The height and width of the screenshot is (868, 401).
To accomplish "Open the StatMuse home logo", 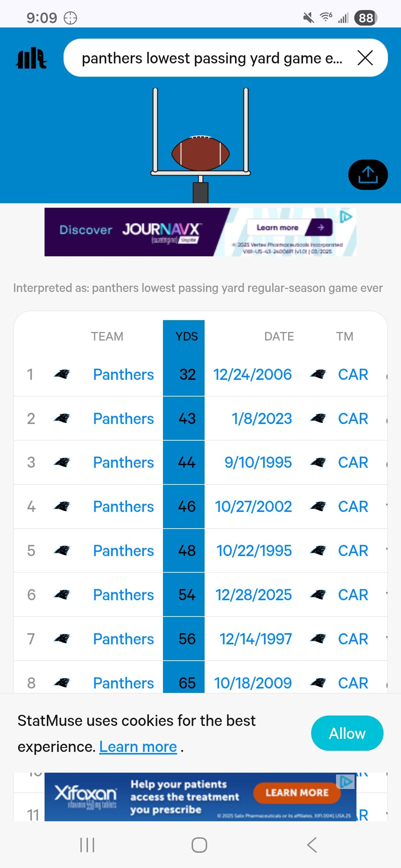I will pos(32,58).
